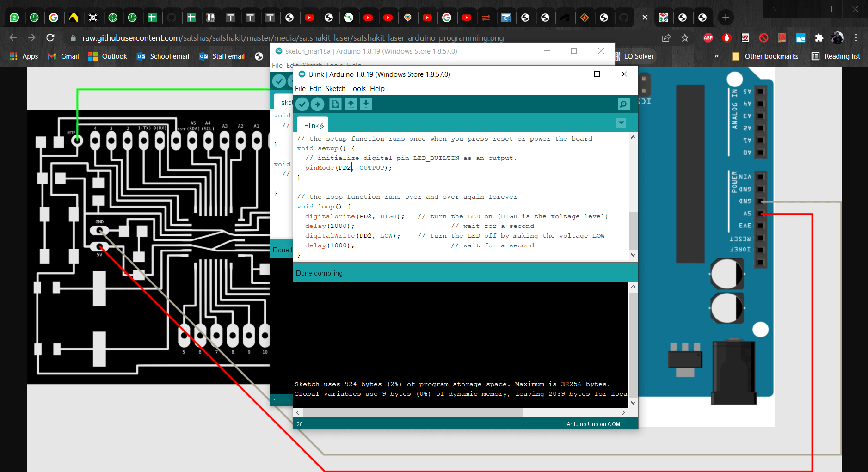
Task: Switch to the Google Maps pin tab
Action: tap(407, 18)
